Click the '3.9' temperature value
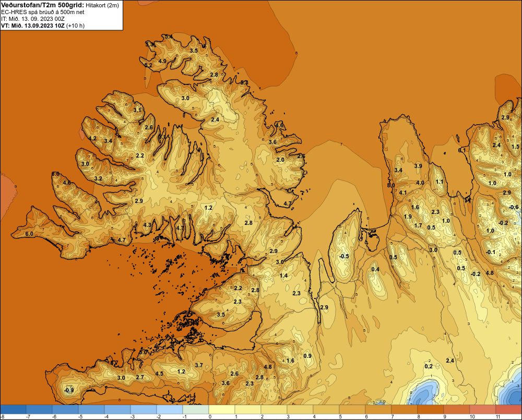522x420 pixels. (418, 166)
